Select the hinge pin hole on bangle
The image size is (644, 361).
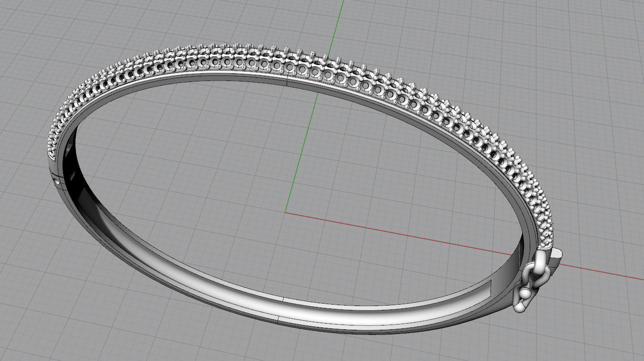(57, 180)
